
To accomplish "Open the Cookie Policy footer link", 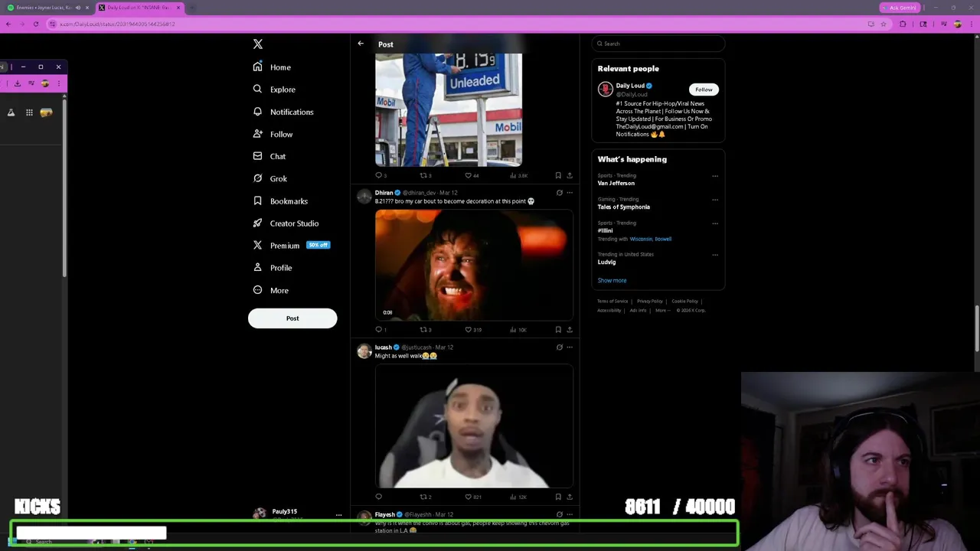I will coord(684,302).
